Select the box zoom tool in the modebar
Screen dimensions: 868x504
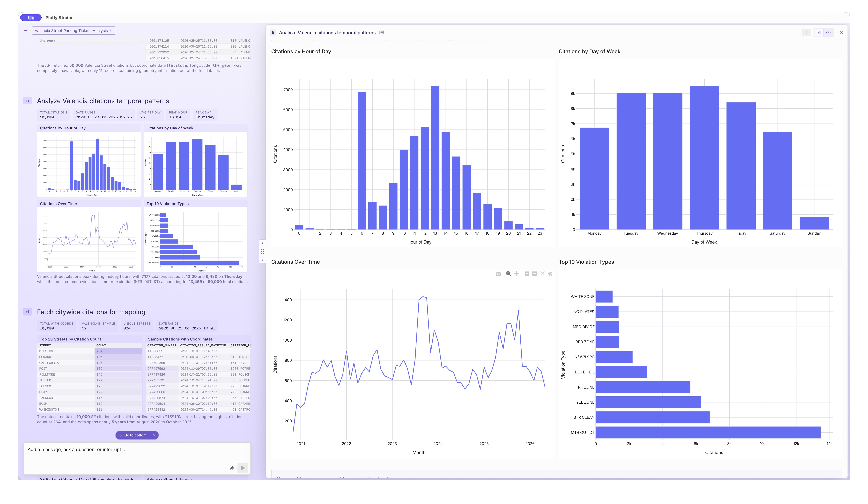(x=508, y=274)
